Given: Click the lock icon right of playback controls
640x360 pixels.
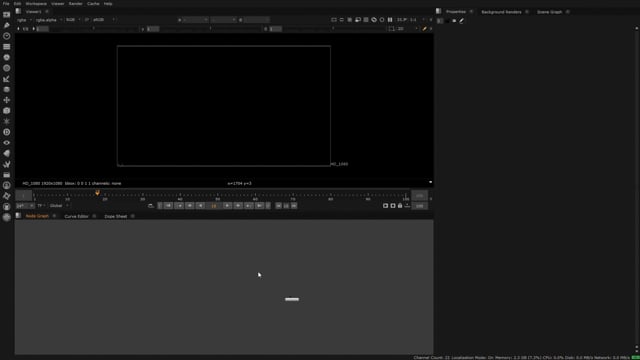Looking at the screenshot, I should (x=400, y=206).
